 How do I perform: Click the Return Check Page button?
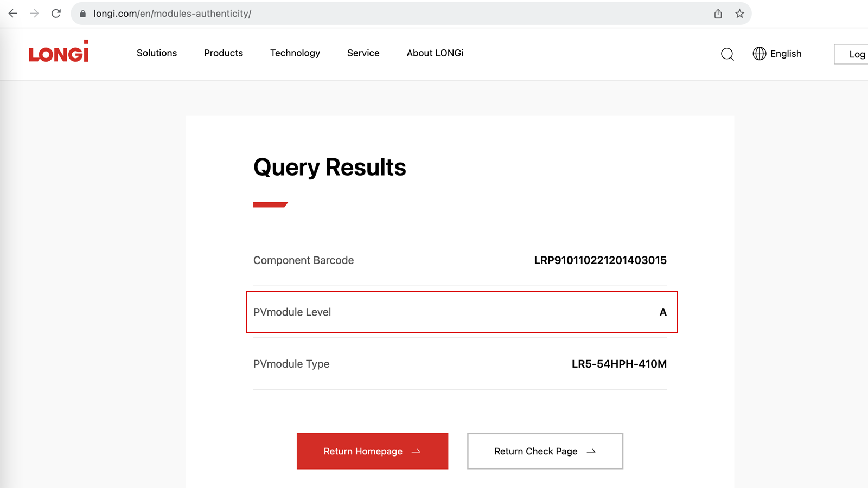tap(545, 451)
